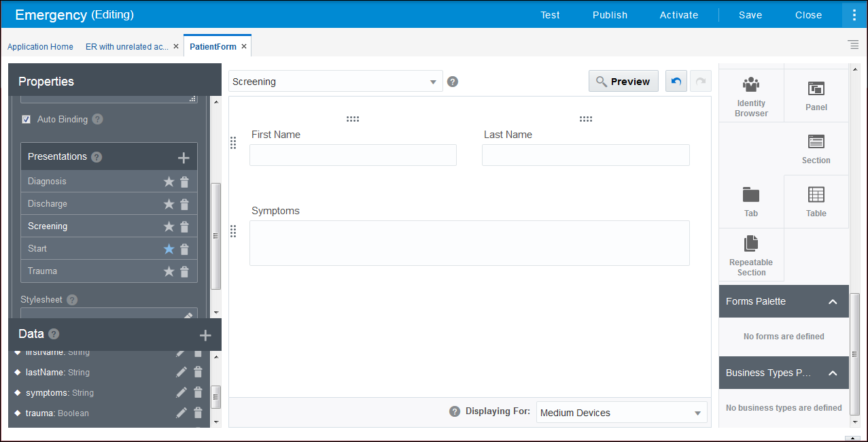Delete the Discharge presentation
This screenshot has height=442, width=868.
(x=184, y=204)
